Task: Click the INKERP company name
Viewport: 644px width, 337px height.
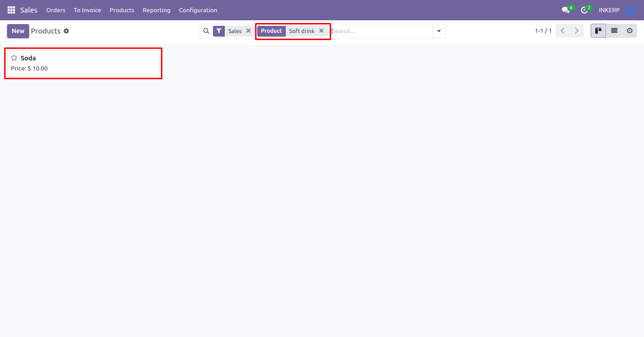Action: (609, 10)
